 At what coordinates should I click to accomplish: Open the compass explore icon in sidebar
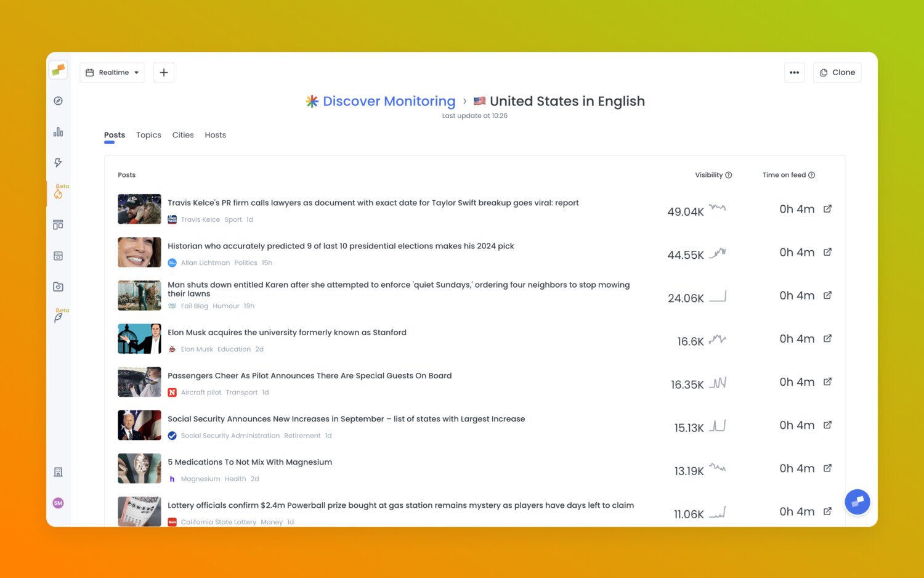(x=59, y=101)
